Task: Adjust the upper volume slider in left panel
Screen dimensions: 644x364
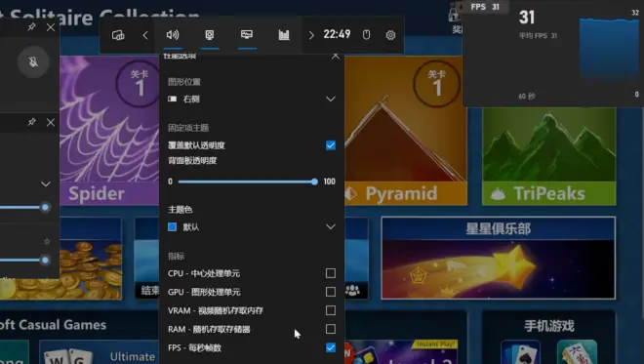Action: click(45, 208)
